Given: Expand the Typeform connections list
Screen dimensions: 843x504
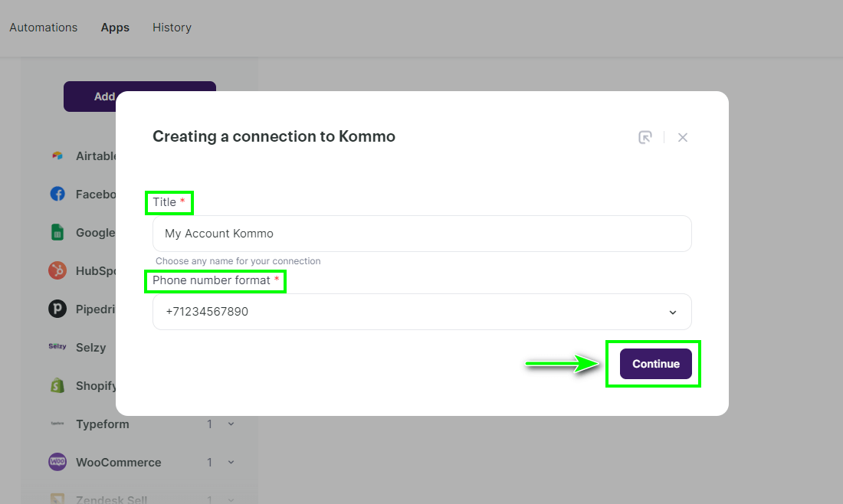Looking at the screenshot, I should (231, 424).
